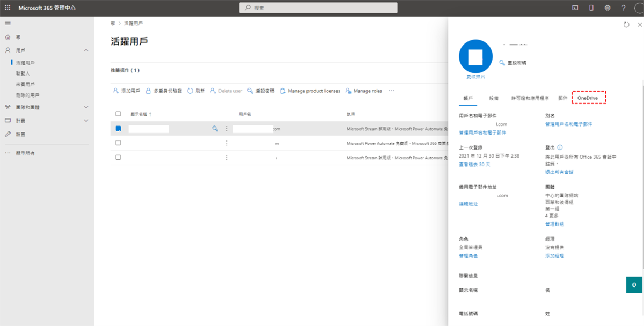This screenshot has height=326, width=644.
Task: Open the help question mark icon
Action: (x=623, y=8)
